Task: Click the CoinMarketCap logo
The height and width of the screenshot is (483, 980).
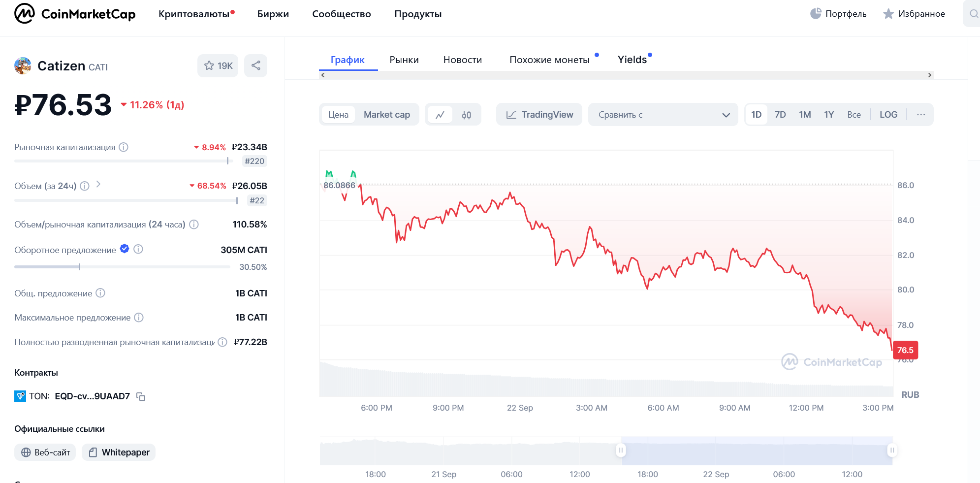Action: [75, 14]
